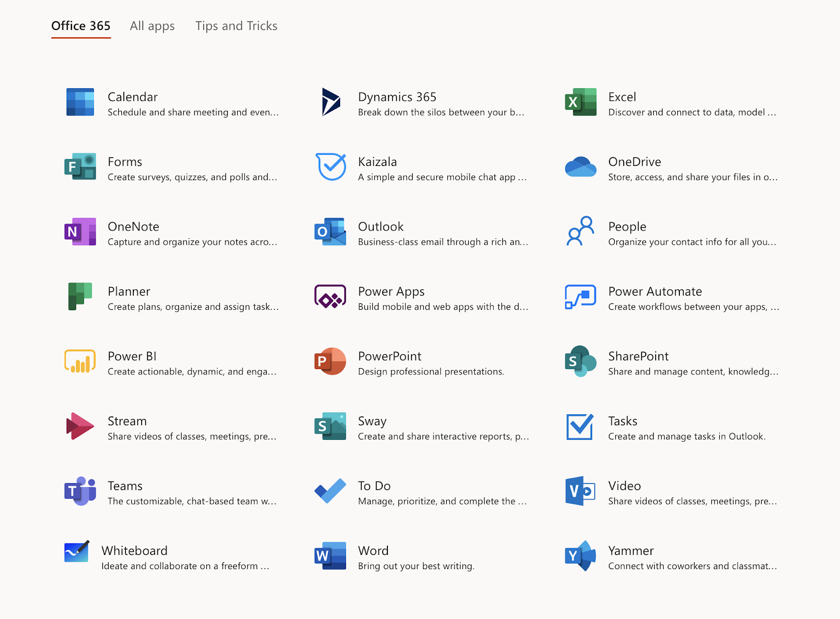Click the Forms app icon
Image resolution: width=840 pixels, height=619 pixels.
click(80, 166)
